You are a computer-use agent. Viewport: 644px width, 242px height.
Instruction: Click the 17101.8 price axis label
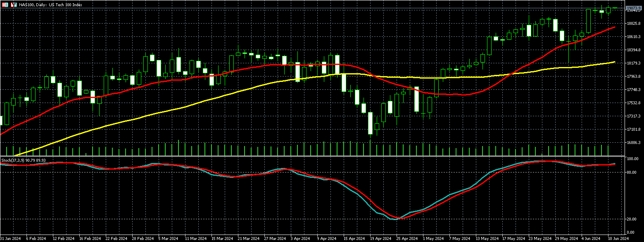coord(633,129)
